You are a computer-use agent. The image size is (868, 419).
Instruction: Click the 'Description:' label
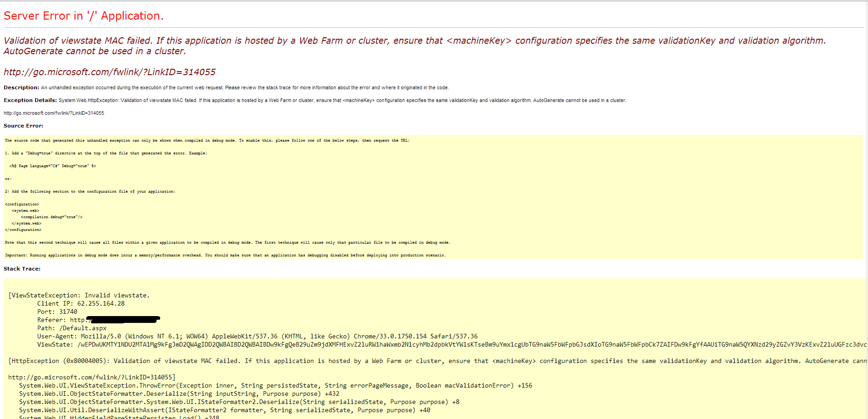21,87
